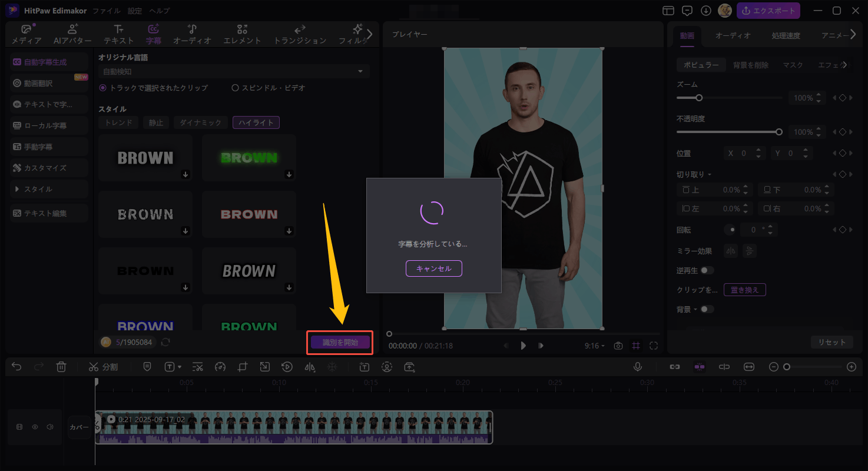Click the エクスポート button

tap(768, 11)
